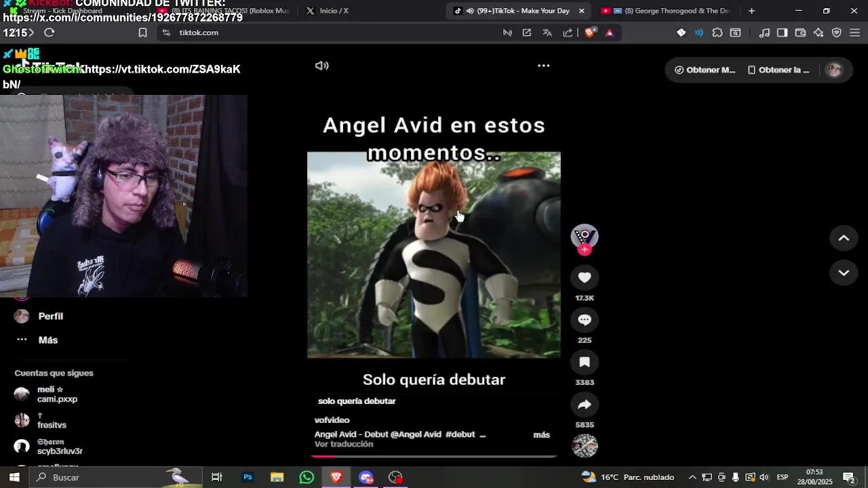Screen dimensions: 868x488
Task: Open File Explorer from the taskbar
Action: click(277, 477)
